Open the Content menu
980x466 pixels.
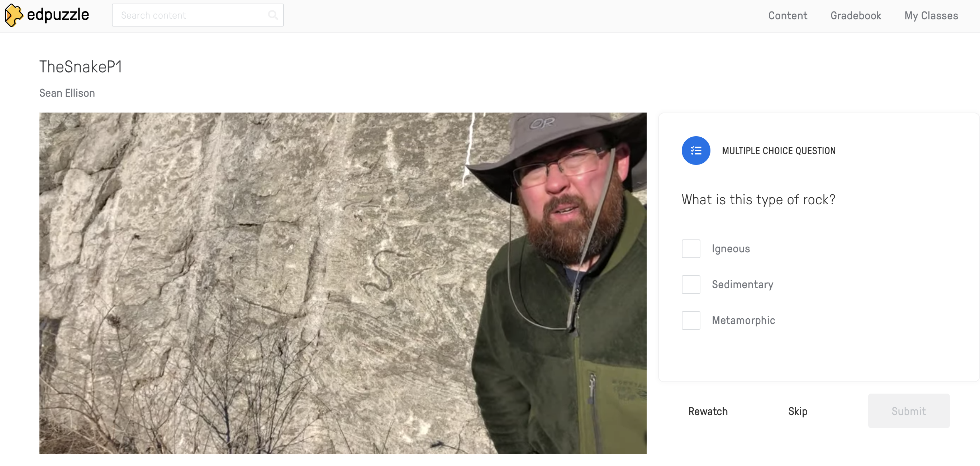tap(788, 16)
